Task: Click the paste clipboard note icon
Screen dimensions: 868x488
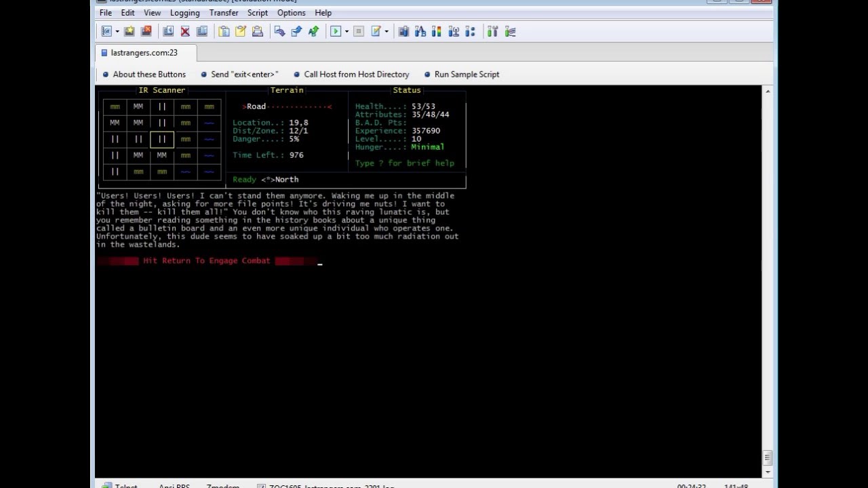Action: pyautogui.click(x=241, y=31)
